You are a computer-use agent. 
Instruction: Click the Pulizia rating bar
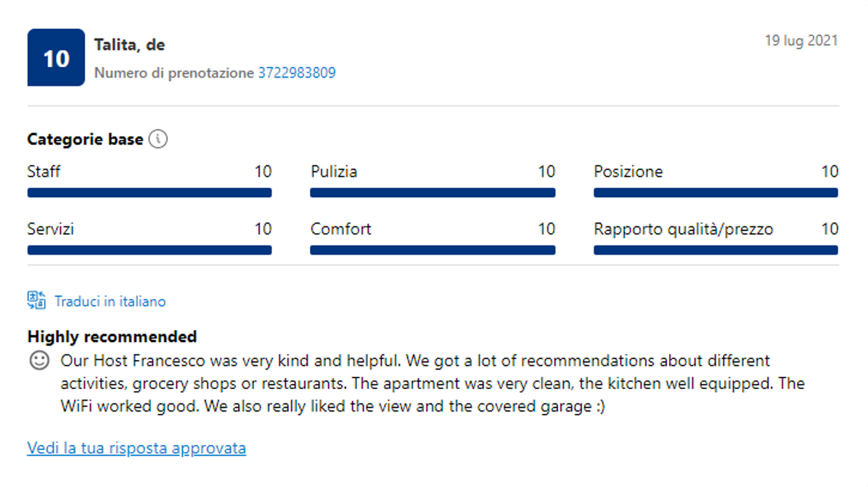[433, 193]
